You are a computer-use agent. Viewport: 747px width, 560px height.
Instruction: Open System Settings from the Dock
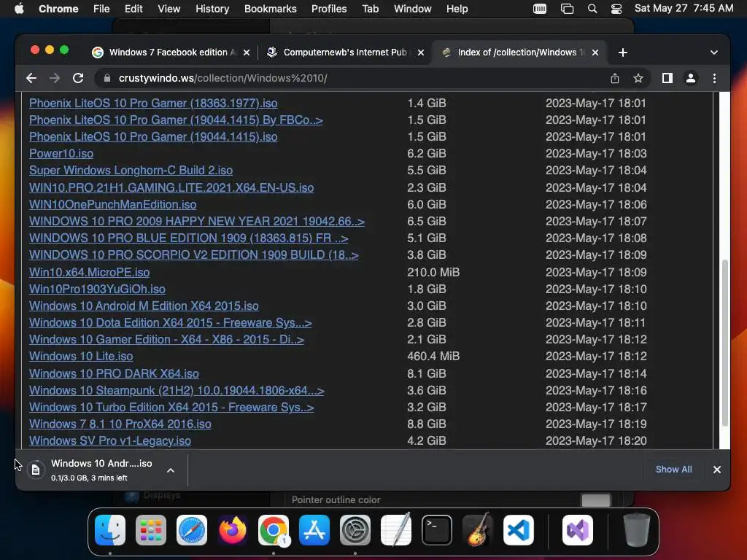click(x=355, y=530)
